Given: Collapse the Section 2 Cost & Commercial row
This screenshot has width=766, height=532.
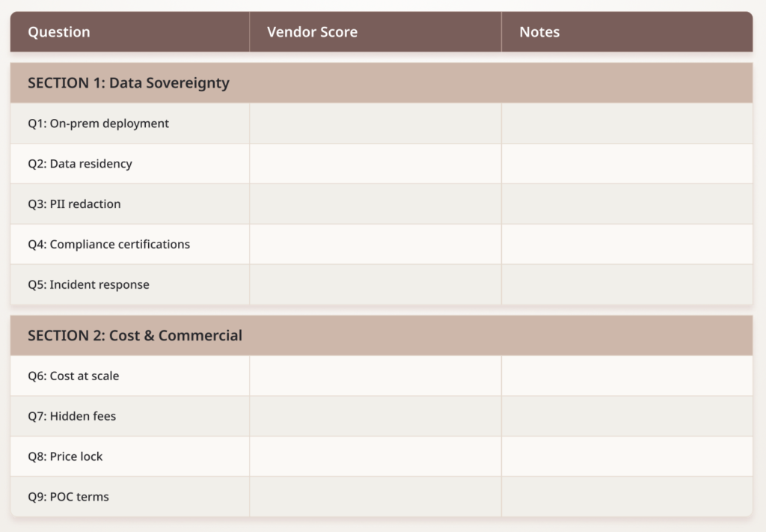Looking at the screenshot, I should (135, 336).
